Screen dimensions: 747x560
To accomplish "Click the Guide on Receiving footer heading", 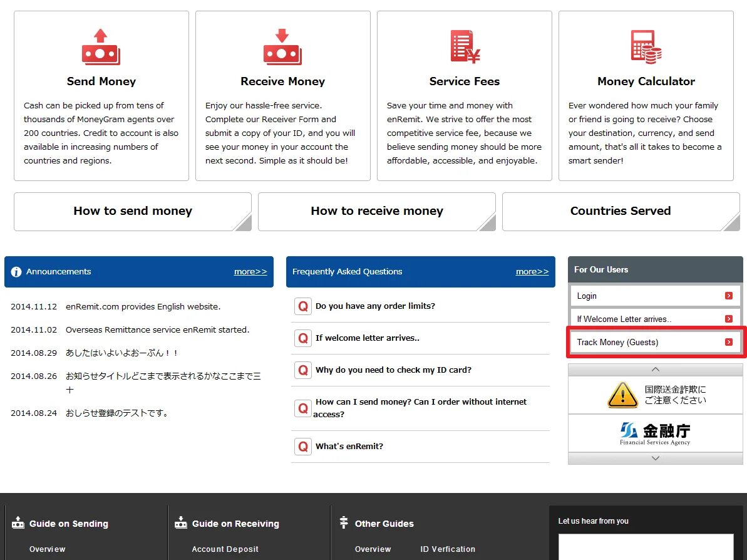I will coord(235,524).
